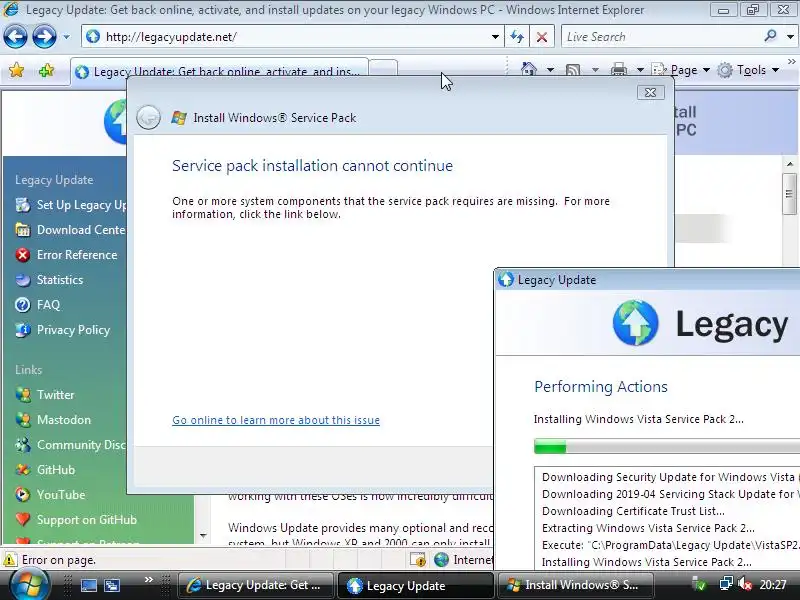Switch to Internet Explorer taskbar button
Screen dimensions: 800x600
point(255,585)
